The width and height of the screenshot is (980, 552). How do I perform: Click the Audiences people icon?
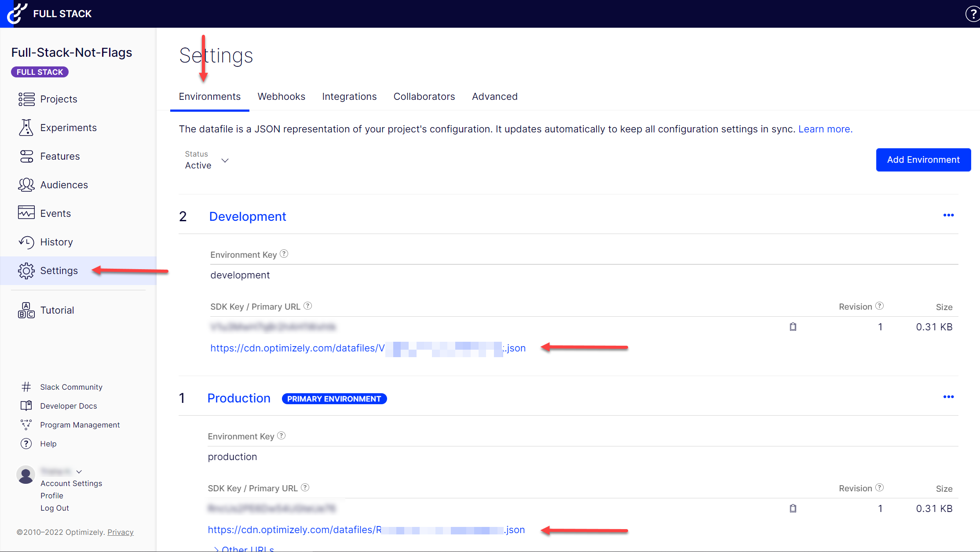pyautogui.click(x=26, y=185)
